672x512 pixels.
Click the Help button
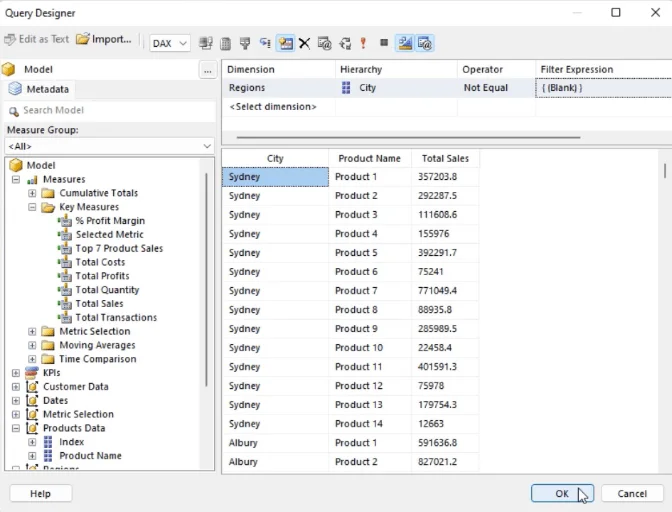click(40, 494)
